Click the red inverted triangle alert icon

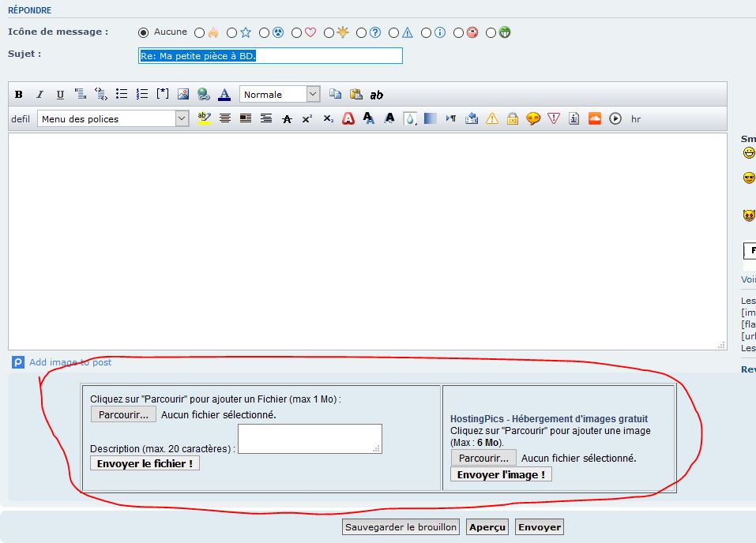(x=554, y=118)
